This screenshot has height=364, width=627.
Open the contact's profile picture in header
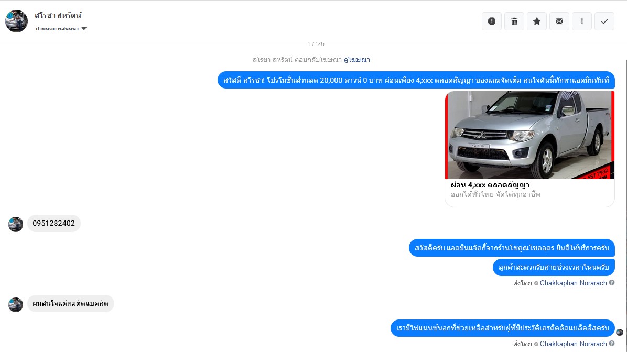16,21
